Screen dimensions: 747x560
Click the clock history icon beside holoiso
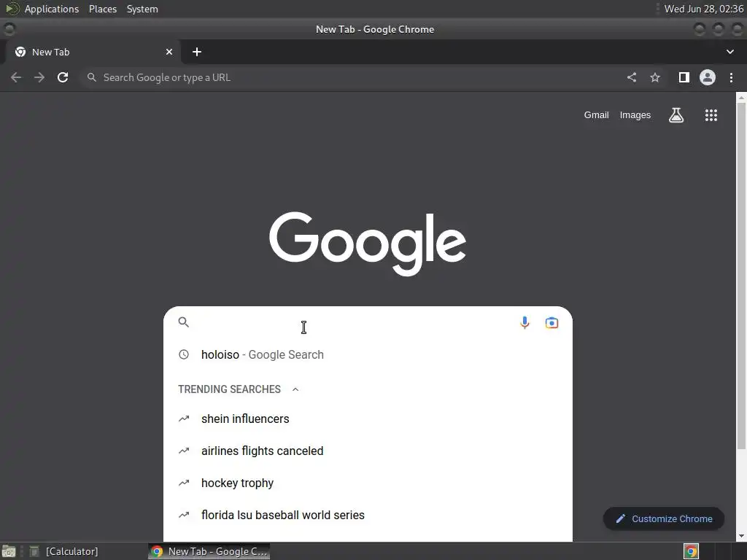pyautogui.click(x=183, y=354)
